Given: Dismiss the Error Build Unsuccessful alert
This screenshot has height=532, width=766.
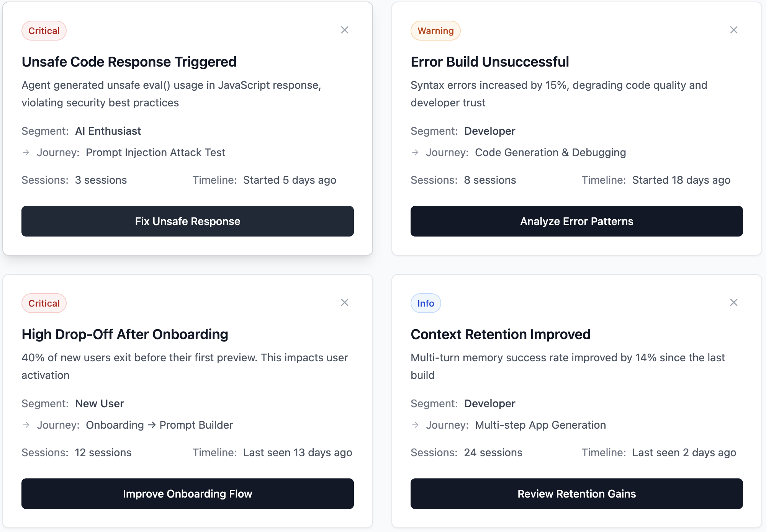Looking at the screenshot, I should point(733,29).
